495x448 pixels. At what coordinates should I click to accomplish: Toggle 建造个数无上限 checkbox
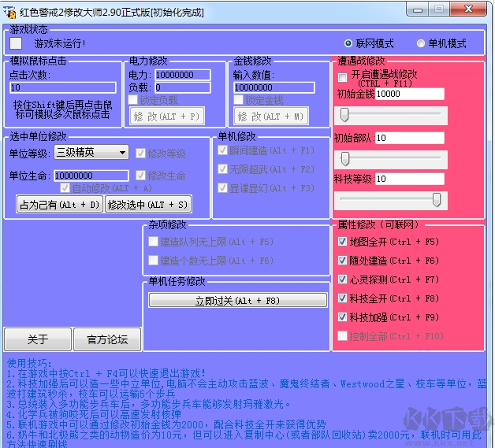tap(153, 261)
